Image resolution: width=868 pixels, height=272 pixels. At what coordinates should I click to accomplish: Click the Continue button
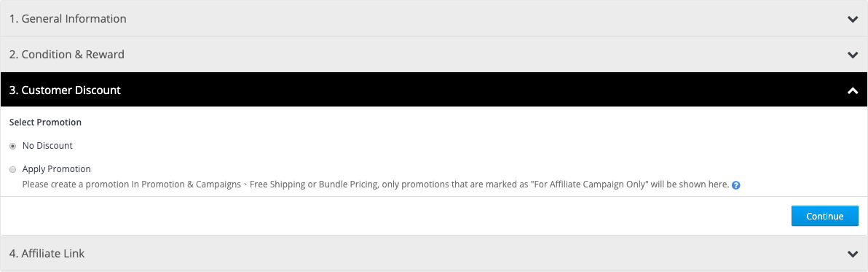[x=825, y=216]
